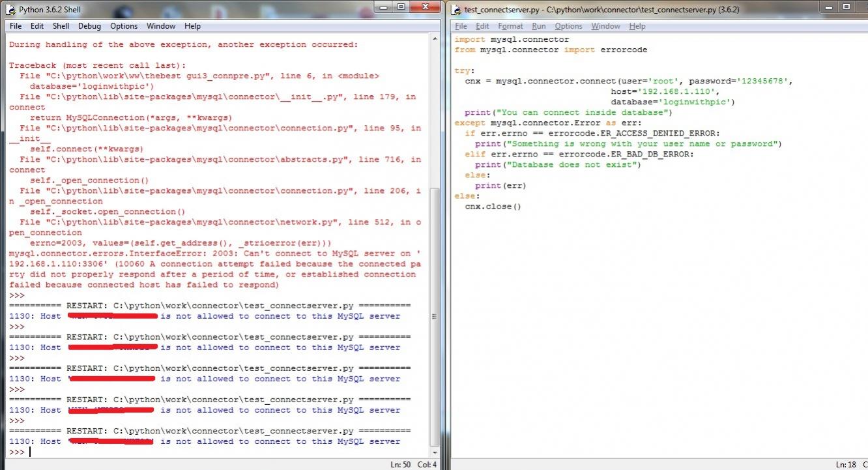Screen dimensions: 868x470
Task: Click "Something is wrong with your user name" line
Action: click(x=628, y=144)
